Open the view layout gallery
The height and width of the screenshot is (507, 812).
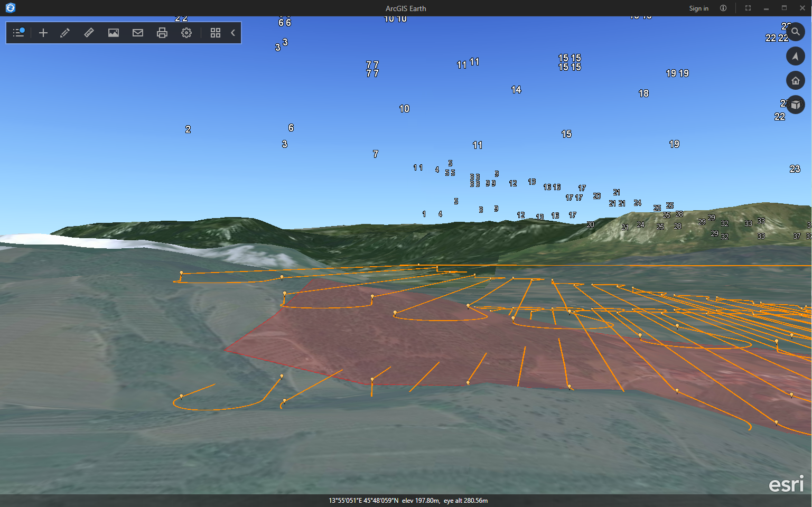[x=215, y=32]
